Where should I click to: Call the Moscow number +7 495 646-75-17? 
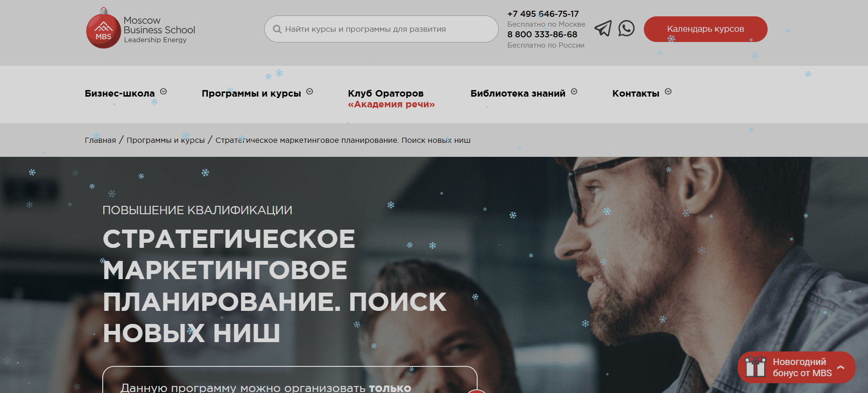pyautogui.click(x=543, y=14)
